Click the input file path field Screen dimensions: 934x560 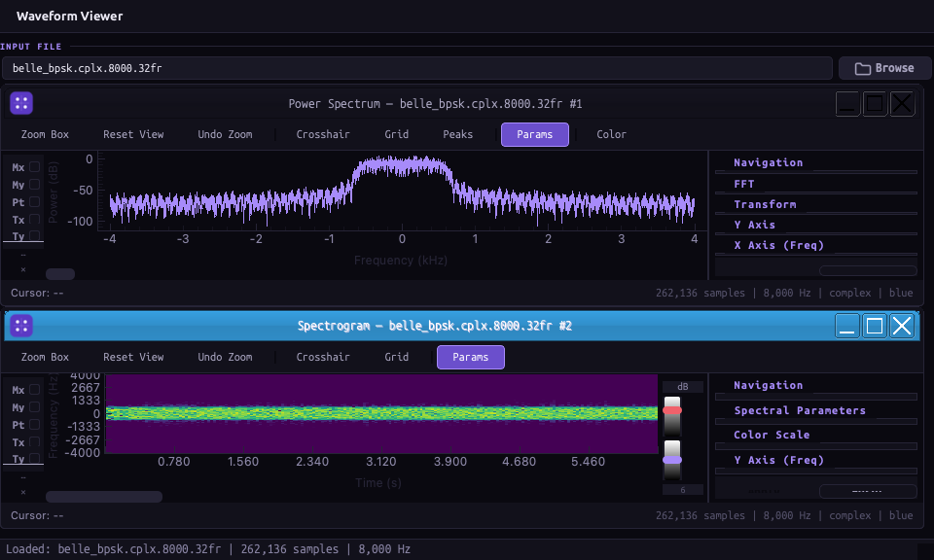click(417, 68)
